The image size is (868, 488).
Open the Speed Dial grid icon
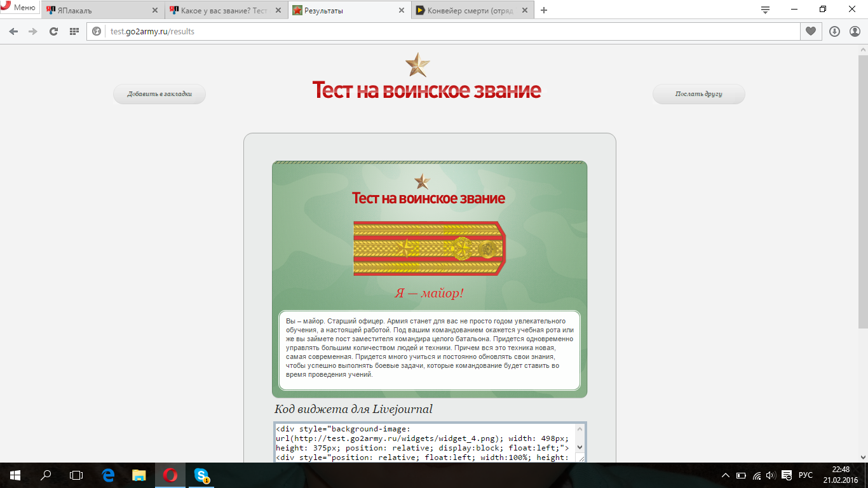[x=74, y=31]
